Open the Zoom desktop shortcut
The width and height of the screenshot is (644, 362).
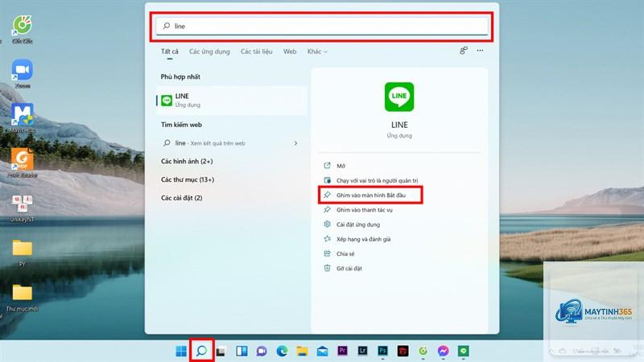click(x=23, y=73)
